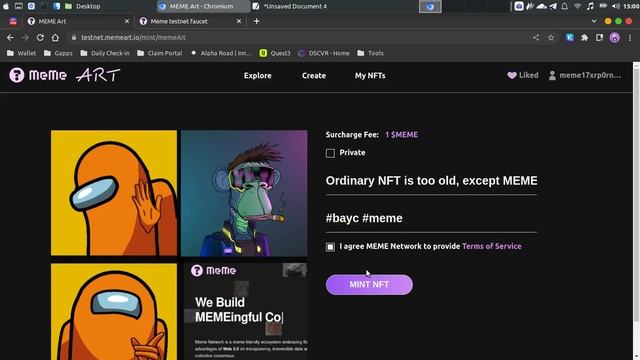This screenshot has height=360, width=640.
Task: Click the address bar URL testnet.memeart.io
Action: 133,38
